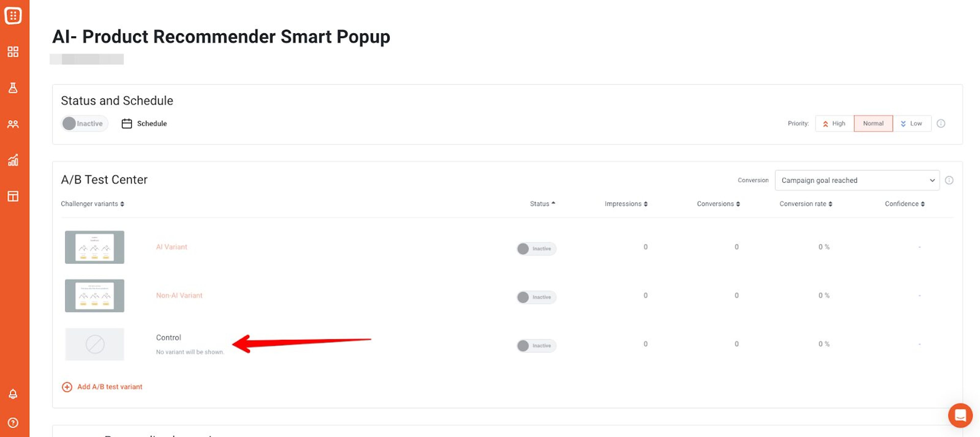
Task: Open the templates layout icon in sidebar
Action: coord(13,196)
